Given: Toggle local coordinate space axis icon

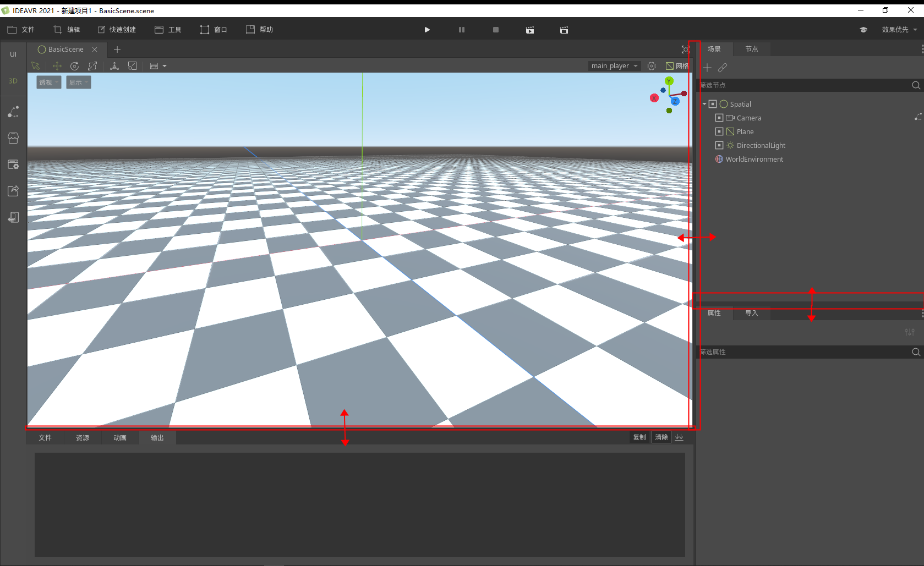Looking at the screenshot, I should pyautogui.click(x=114, y=66).
